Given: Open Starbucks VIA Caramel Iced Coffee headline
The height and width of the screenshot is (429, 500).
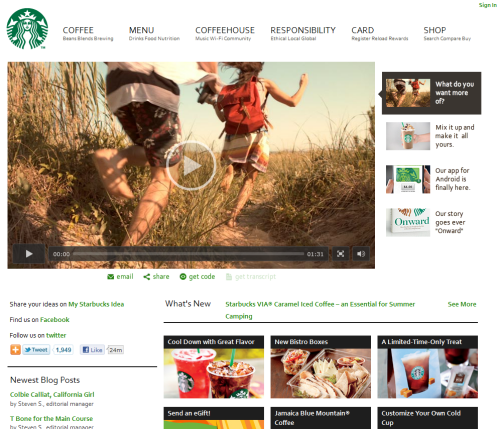Looking at the screenshot, I should point(320,310).
